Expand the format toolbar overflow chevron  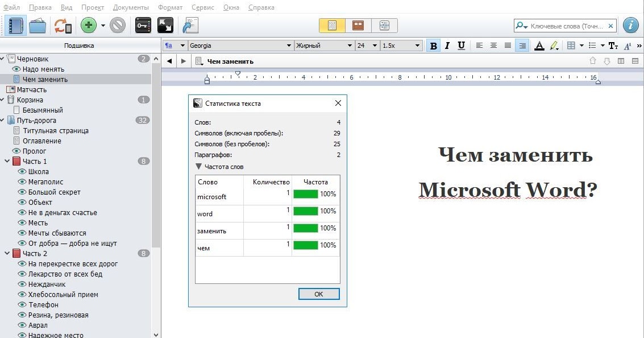point(639,46)
